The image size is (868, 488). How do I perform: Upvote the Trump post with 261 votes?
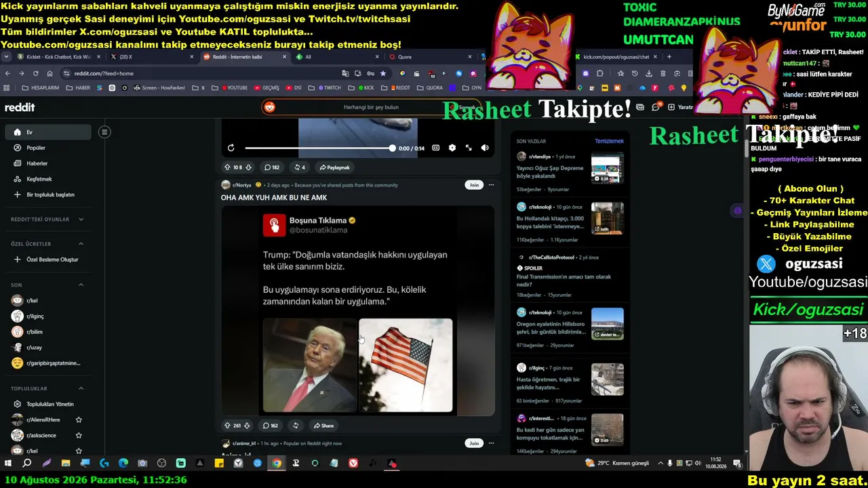click(227, 426)
